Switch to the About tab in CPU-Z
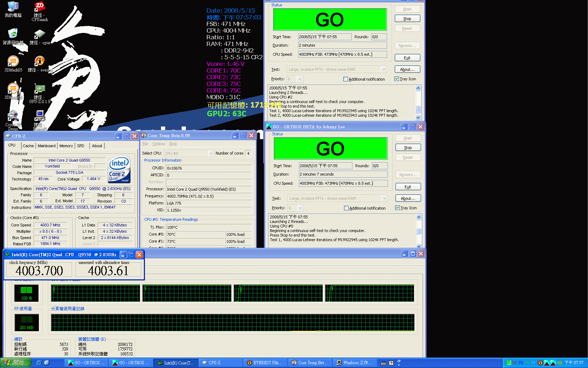 click(x=97, y=146)
